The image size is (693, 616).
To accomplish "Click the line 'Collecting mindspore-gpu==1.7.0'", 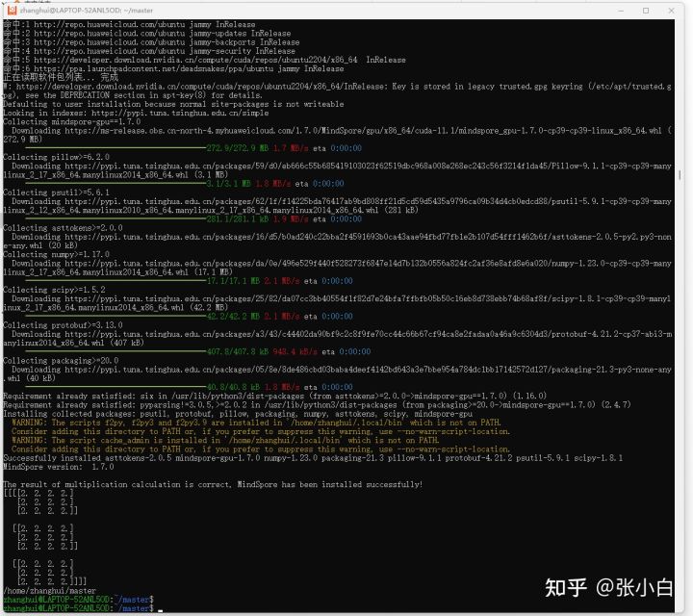I will tap(72, 121).
